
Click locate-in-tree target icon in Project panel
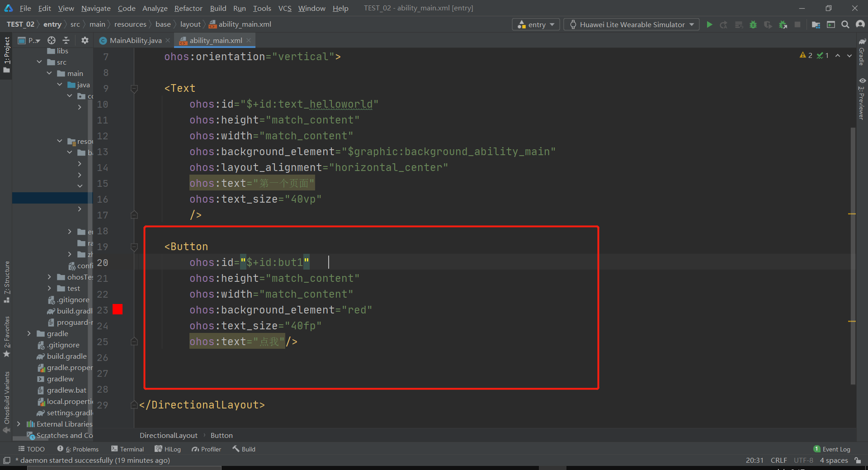52,40
